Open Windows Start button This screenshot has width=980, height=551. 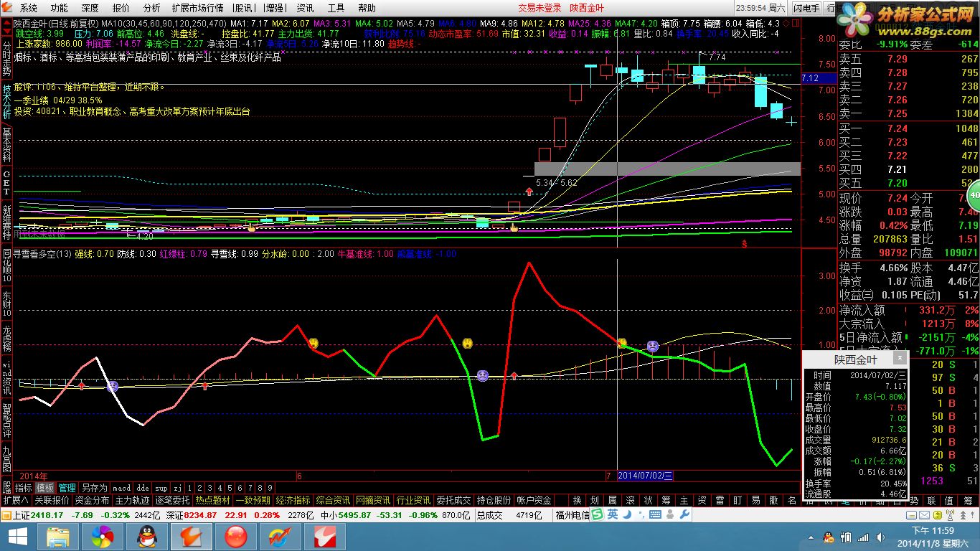point(18,536)
